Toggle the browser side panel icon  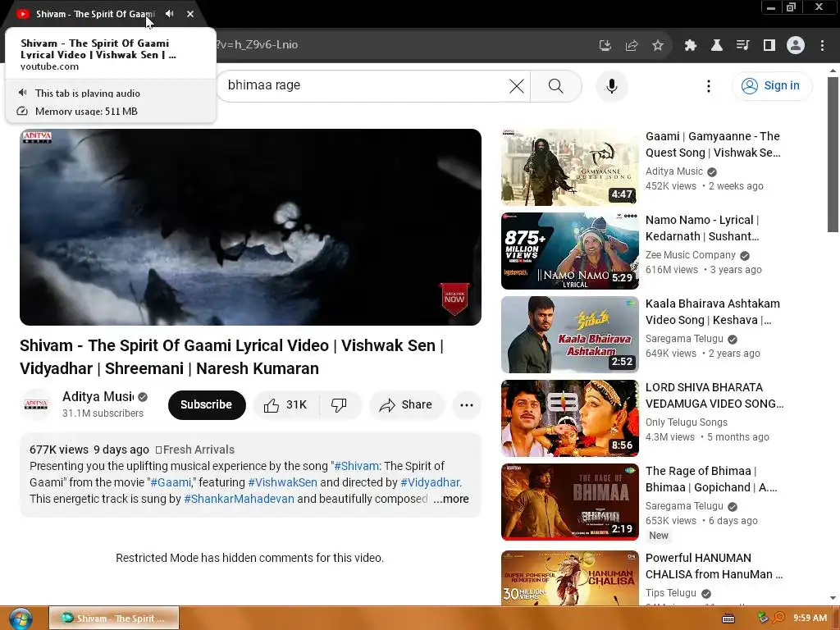click(769, 45)
